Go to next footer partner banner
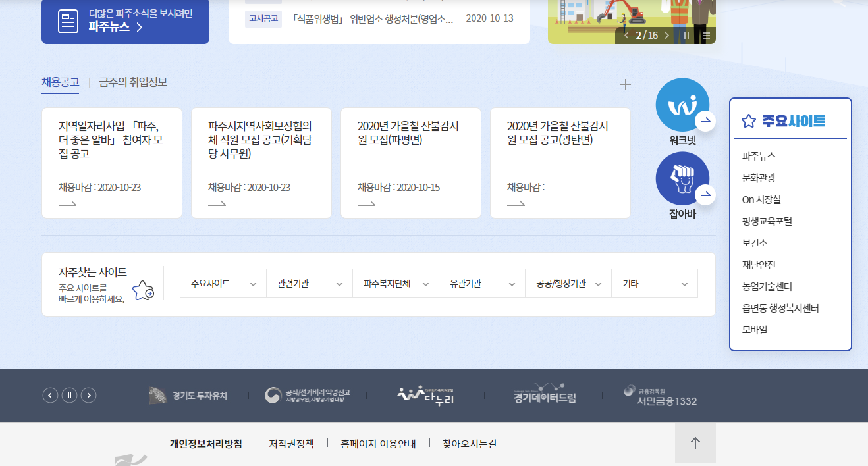 pos(88,395)
